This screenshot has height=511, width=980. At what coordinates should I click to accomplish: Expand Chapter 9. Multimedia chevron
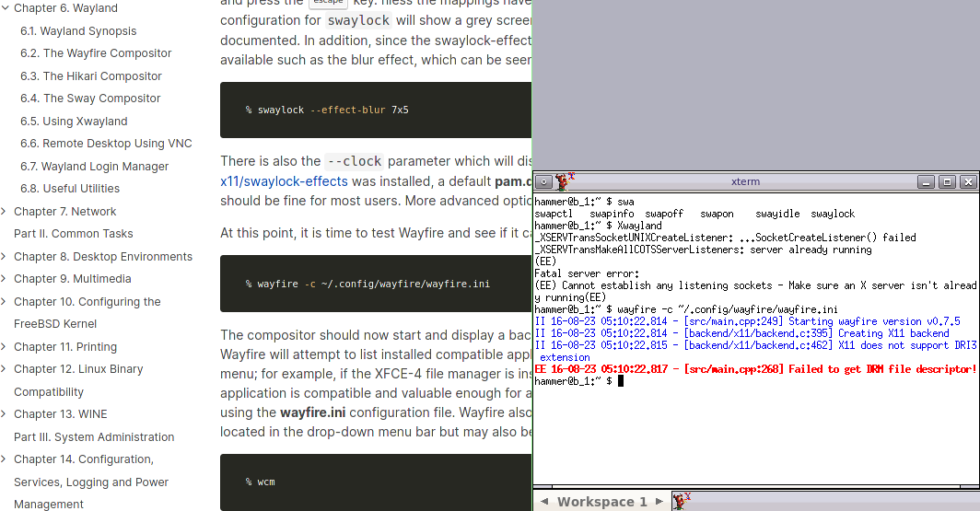pyautogui.click(x=4, y=279)
